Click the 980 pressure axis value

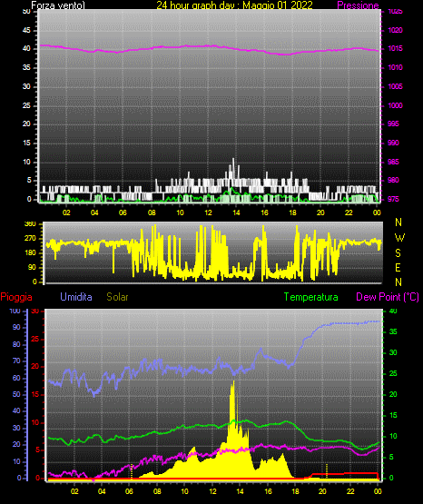click(x=393, y=180)
